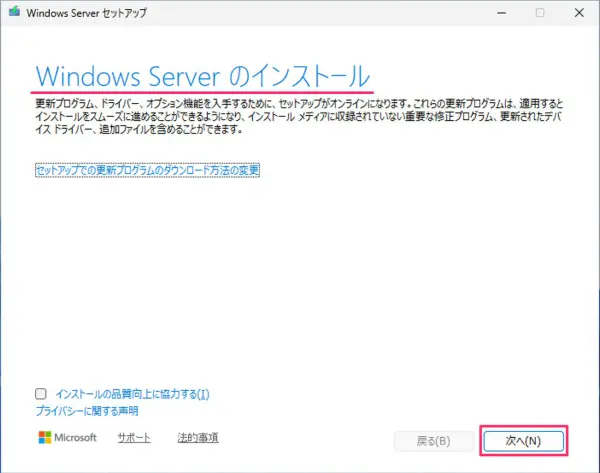Click the disabled 戻る(B) button

432,440
